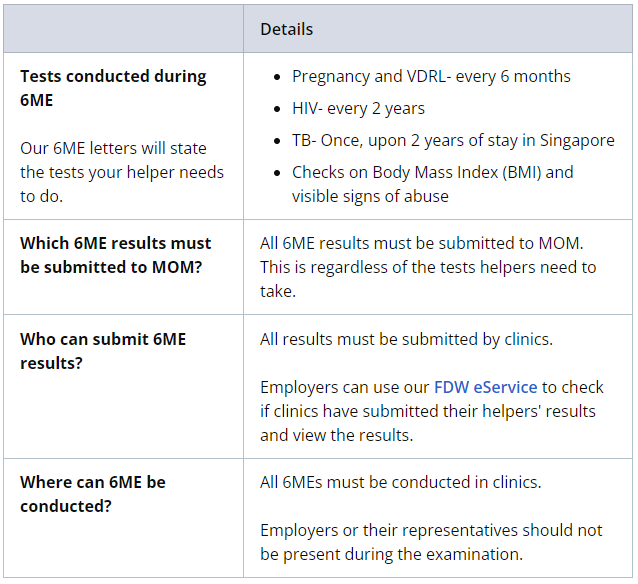
Task: Click the 'visible signs of abuse' text line
Action: tap(370, 196)
